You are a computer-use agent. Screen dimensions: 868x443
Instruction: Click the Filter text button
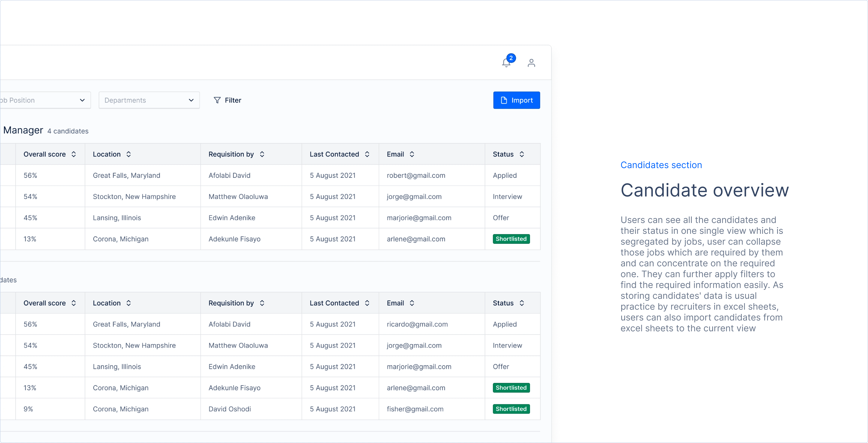(233, 100)
